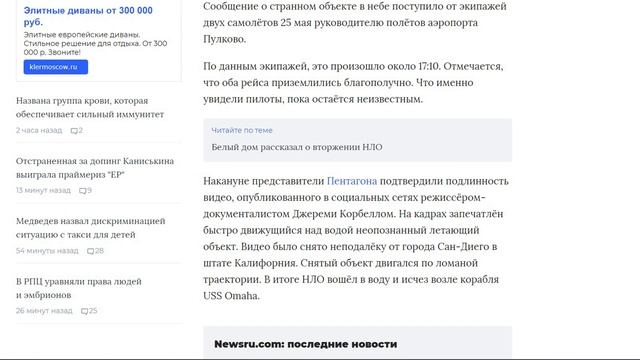Click the '13 минут назад' timestamp

point(43,190)
